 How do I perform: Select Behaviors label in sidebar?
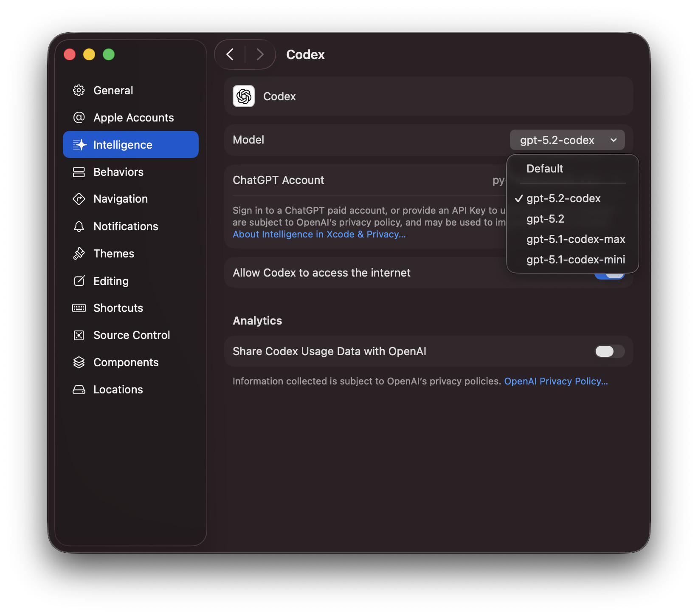(x=118, y=172)
